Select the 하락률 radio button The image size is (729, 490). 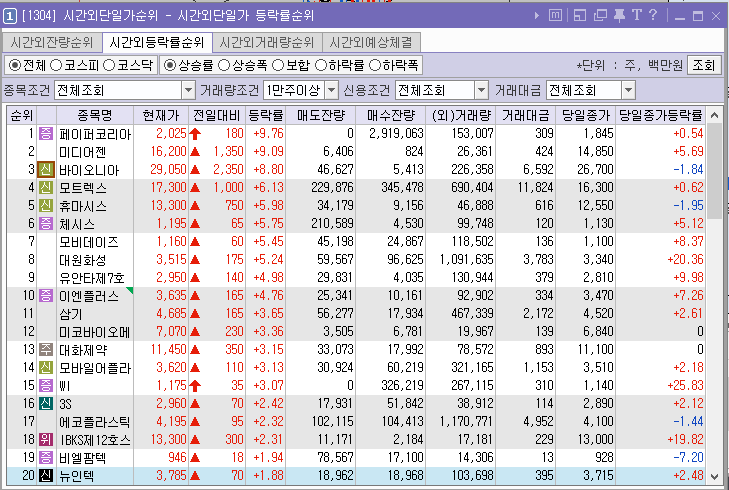coord(321,65)
